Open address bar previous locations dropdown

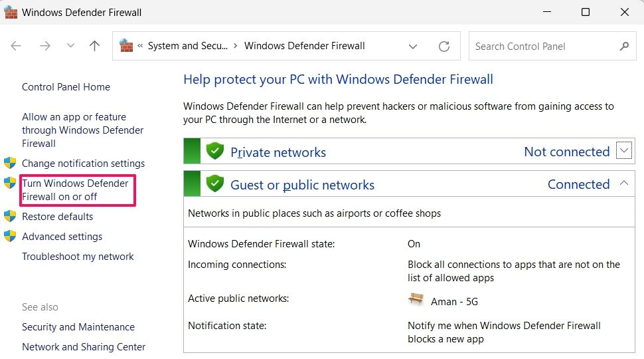pyautogui.click(x=413, y=47)
